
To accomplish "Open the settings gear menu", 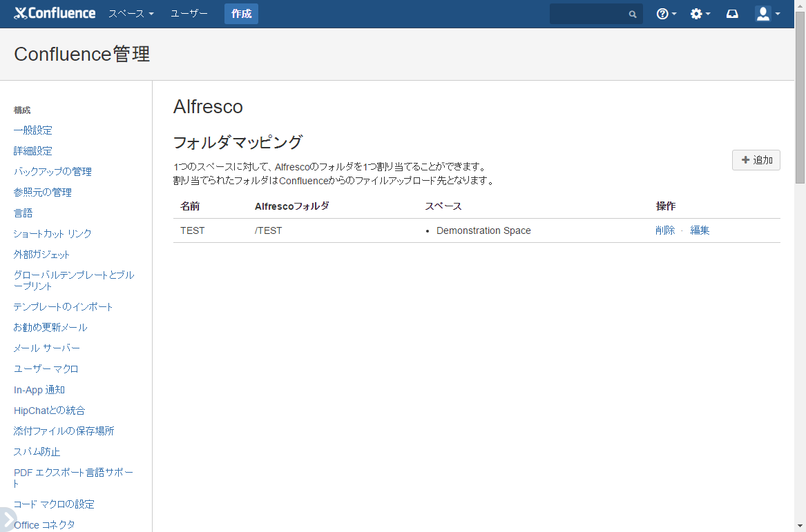I will 700,14.
